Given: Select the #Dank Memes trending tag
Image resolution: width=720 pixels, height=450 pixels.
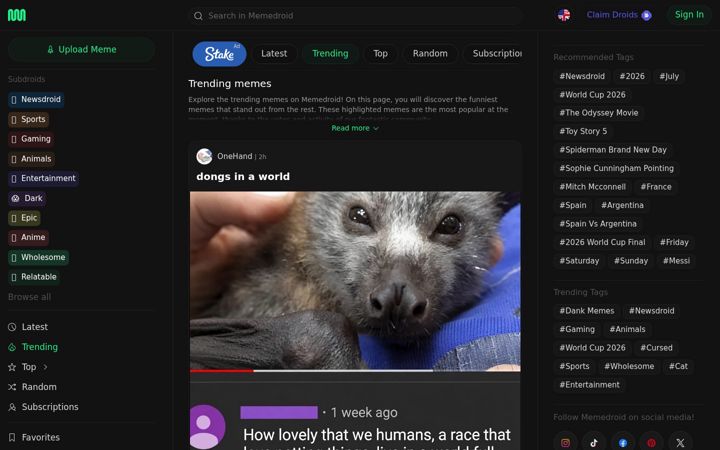Looking at the screenshot, I should point(587,311).
